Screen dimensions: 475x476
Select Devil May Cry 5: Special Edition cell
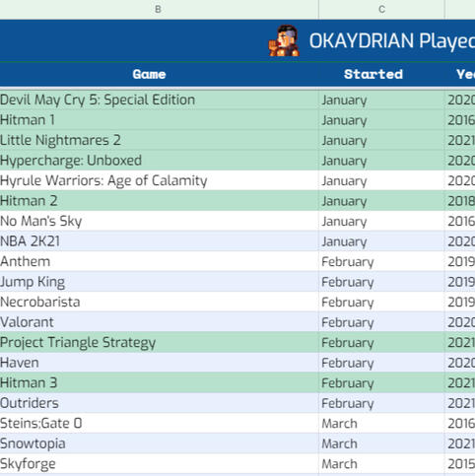point(159,100)
